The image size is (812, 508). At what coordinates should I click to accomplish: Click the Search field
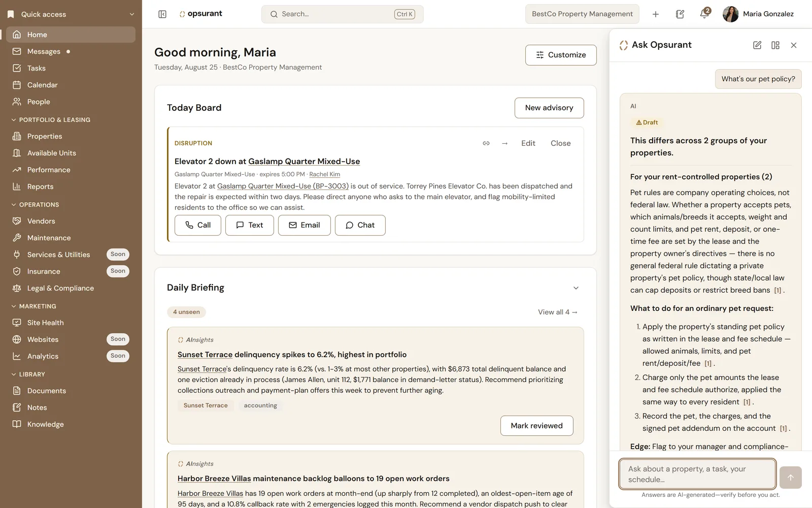coord(343,14)
